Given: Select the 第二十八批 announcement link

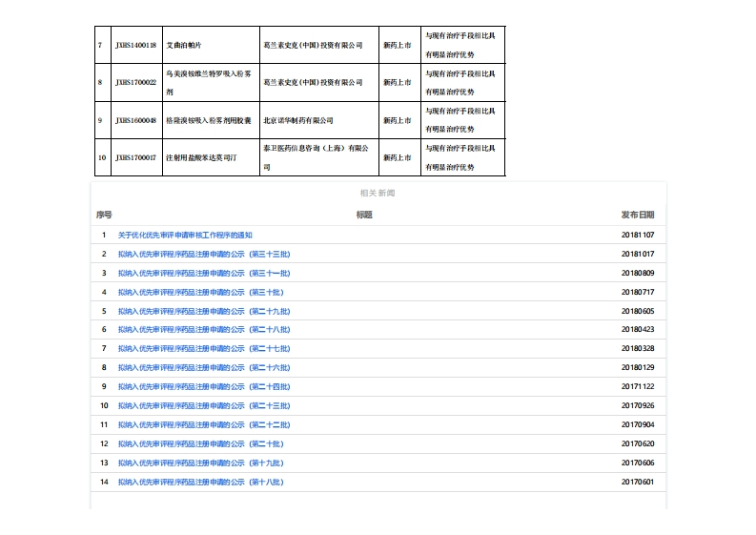Looking at the screenshot, I should click(204, 330).
